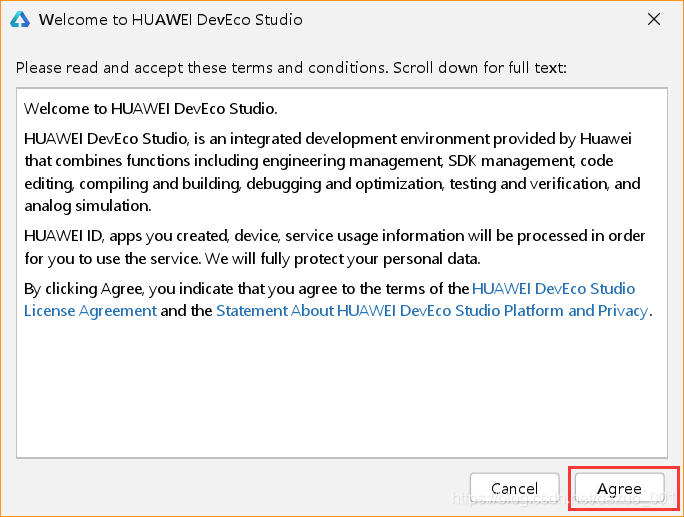Click the paragraph starting 'HUAWEI DevEco Studio, is an integrated'
The width and height of the screenshot is (684, 517).
[332, 172]
